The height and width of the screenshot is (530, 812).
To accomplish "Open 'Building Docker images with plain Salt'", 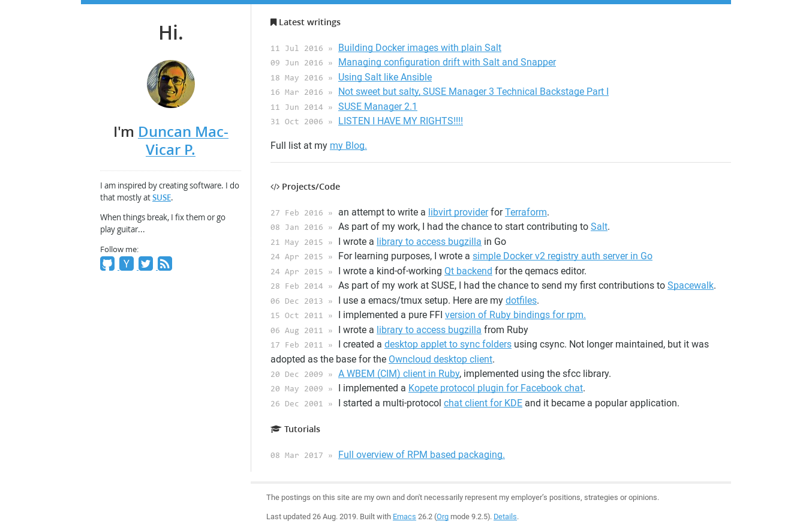I will pyautogui.click(x=420, y=47).
